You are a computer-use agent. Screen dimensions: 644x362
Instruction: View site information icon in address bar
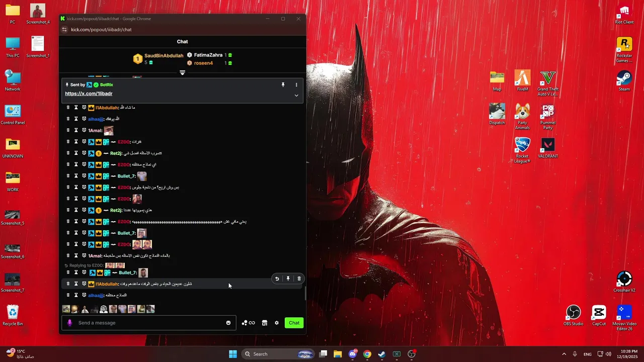pyautogui.click(x=64, y=30)
